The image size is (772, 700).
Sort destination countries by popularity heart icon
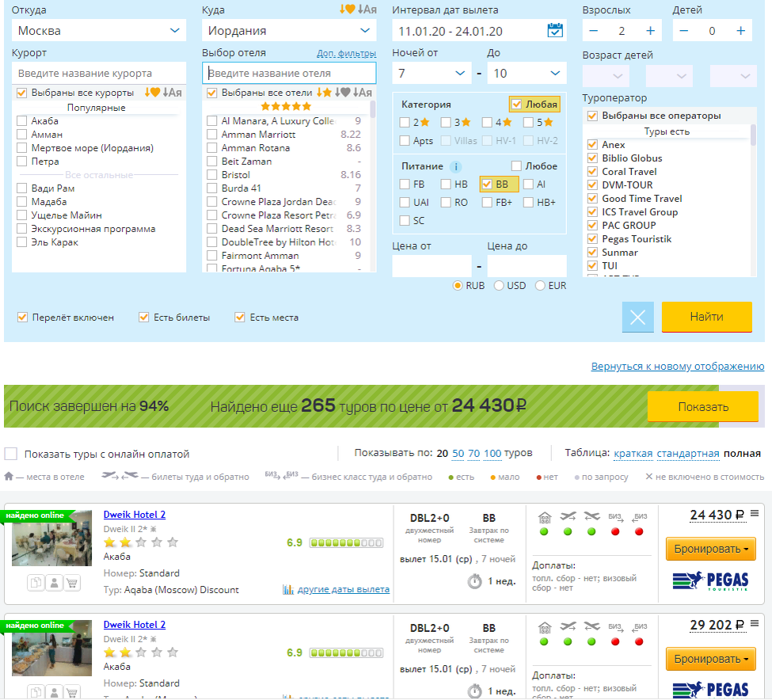pyautogui.click(x=347, y=10)
